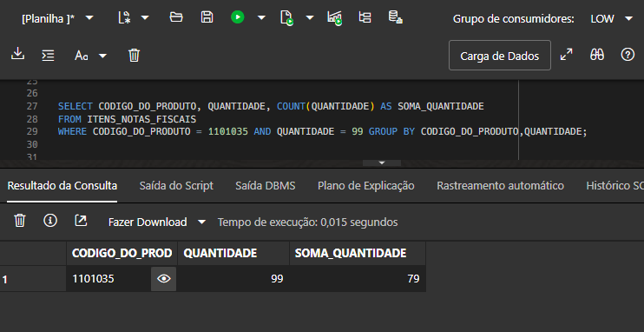Expand the arrow beside the new file icon

tap(145, 17)
